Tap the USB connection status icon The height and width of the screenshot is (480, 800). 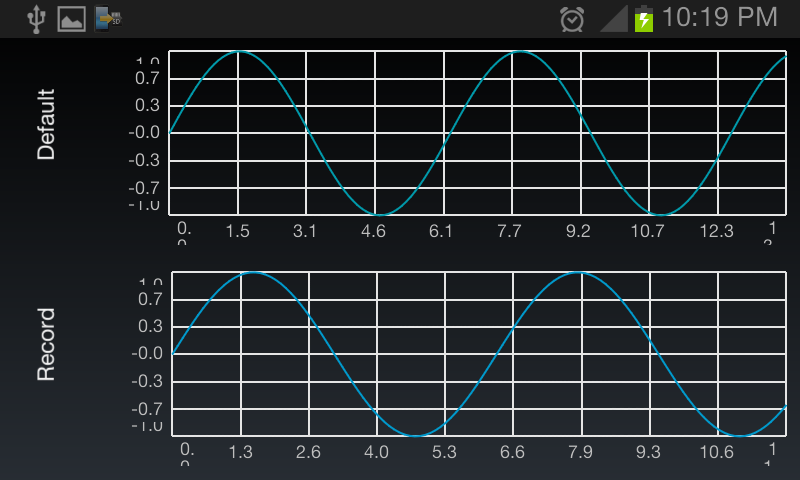pyautogui.click(x=36, y=20)
